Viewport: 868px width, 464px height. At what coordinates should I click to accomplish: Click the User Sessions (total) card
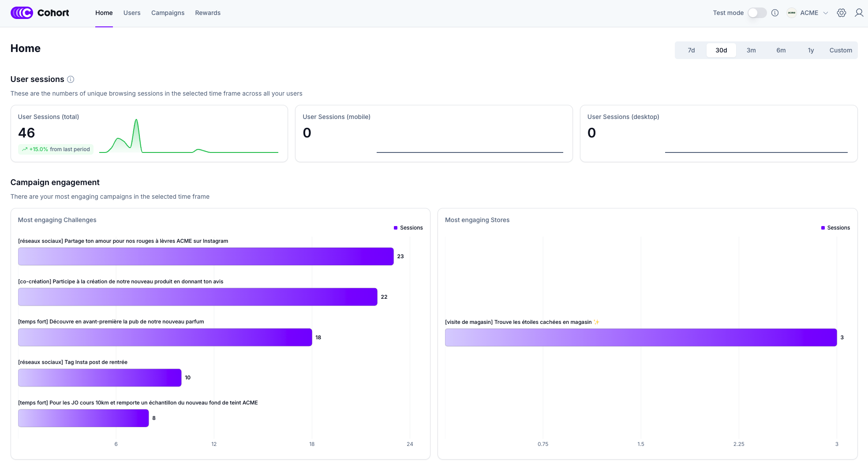tap(149, 134)
